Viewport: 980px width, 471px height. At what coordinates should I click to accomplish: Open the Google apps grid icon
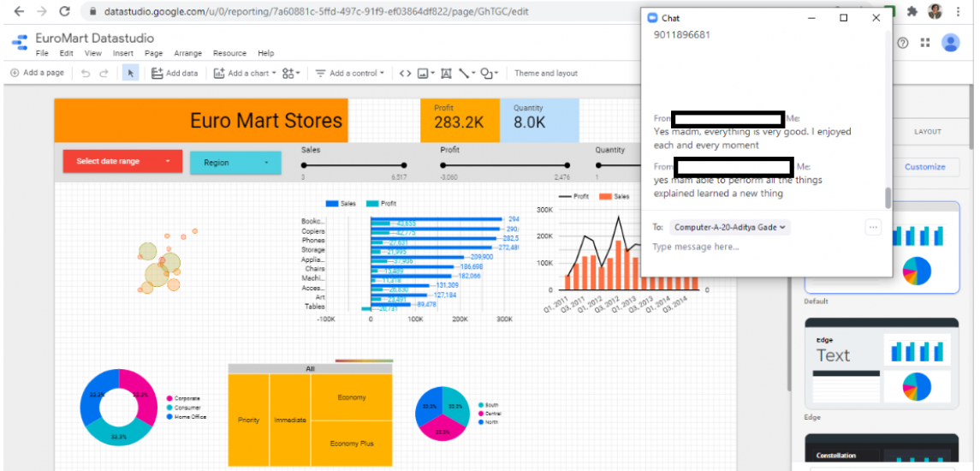click(x=925, y=43)
